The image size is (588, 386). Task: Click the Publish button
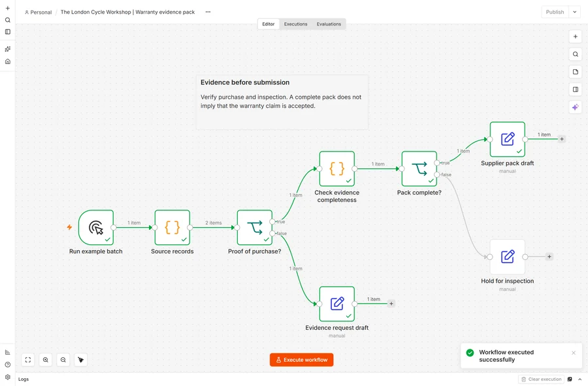pos(555,12)
